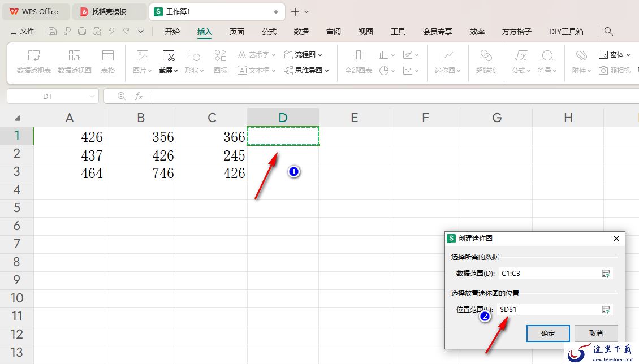Click the formula bar zoom lookup icon
639x364 pixels.
point(121,96)
